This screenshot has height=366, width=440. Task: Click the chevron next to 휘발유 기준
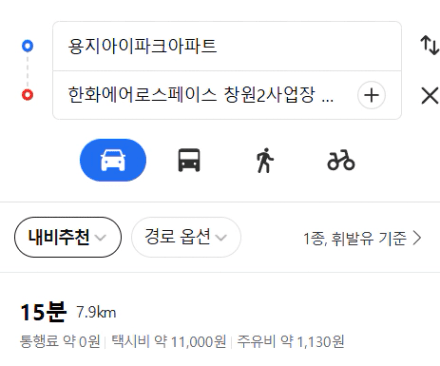click(417, 238)
